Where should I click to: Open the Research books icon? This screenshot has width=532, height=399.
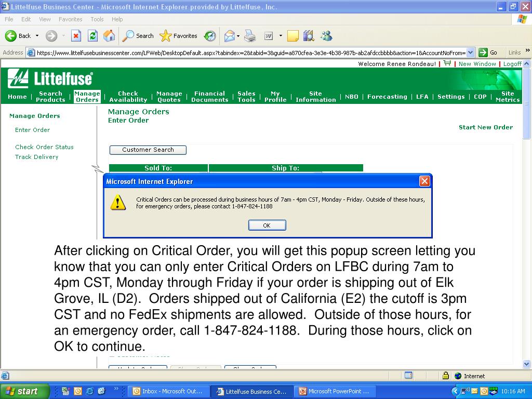[309, 36]
